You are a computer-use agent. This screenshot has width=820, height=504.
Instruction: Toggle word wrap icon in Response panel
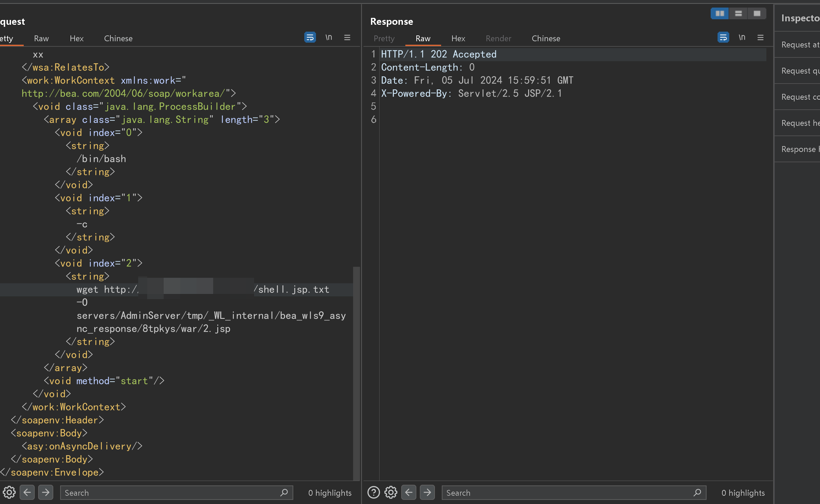pyautogui.click(x=723, y=37)
